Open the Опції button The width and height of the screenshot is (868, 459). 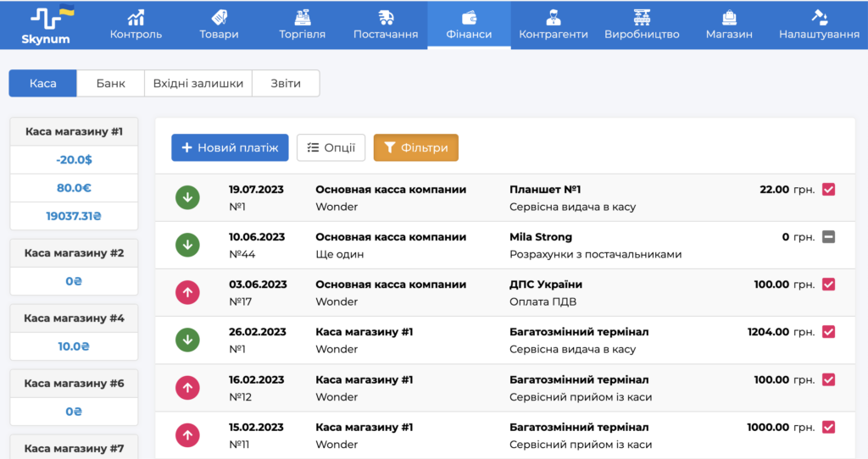click(331, 147)
